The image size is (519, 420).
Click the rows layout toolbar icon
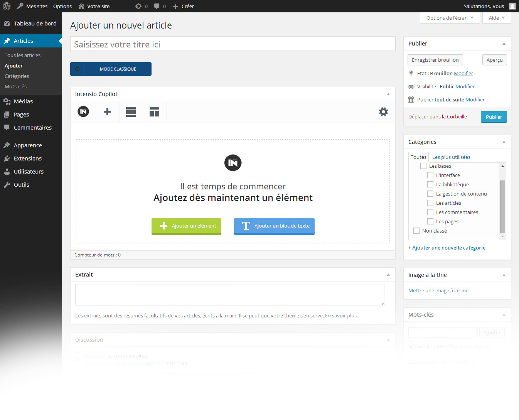coord(131,112)
